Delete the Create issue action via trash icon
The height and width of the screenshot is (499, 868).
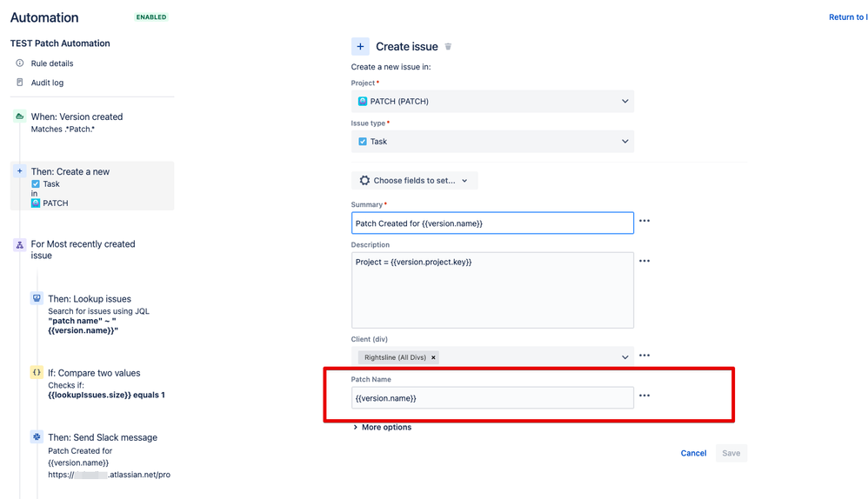click(449, 46)
